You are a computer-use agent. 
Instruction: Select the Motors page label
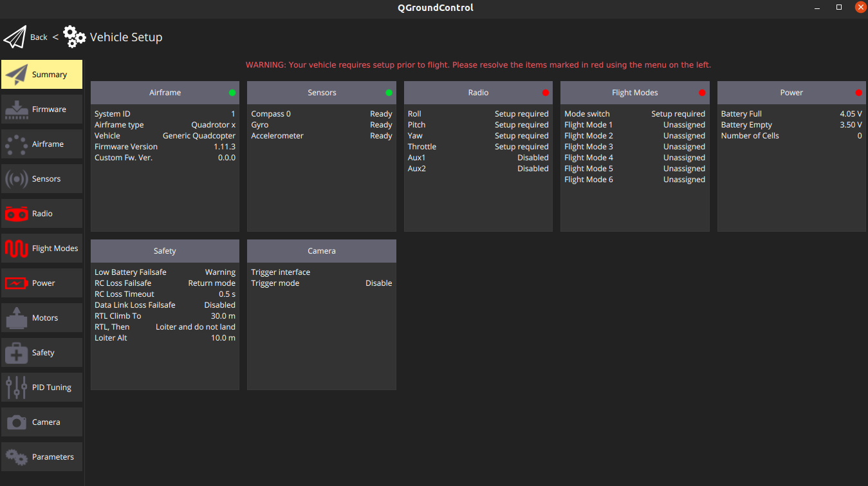tap(45, 318)
